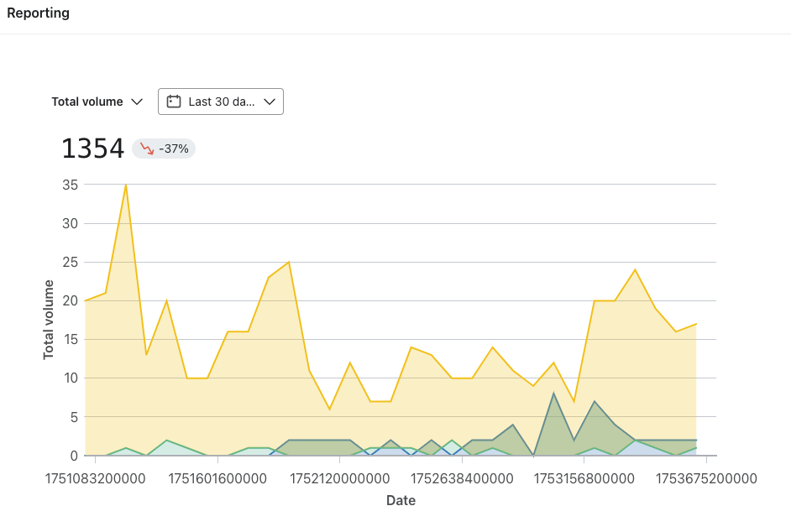The width and height of the screenshot is (791, 532).
Task: Open the Last 30 days range dropdown
Action: 221,102
